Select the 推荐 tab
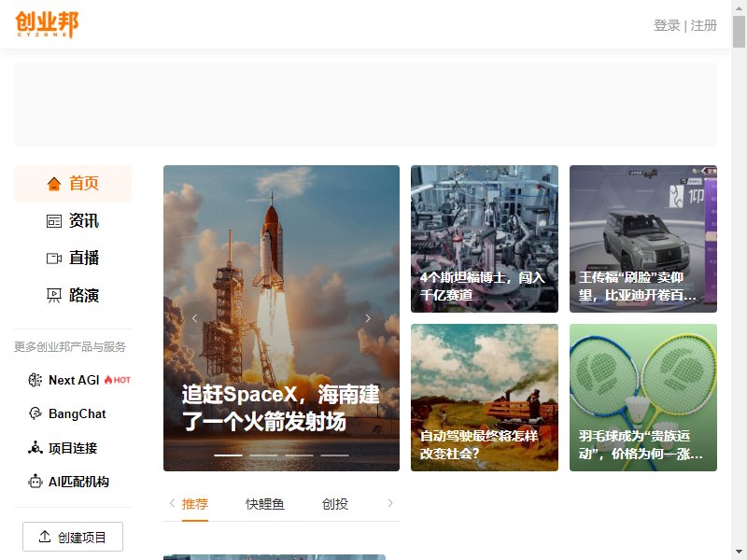Screen dimensions: 747x560 click(x=195, y=504)
